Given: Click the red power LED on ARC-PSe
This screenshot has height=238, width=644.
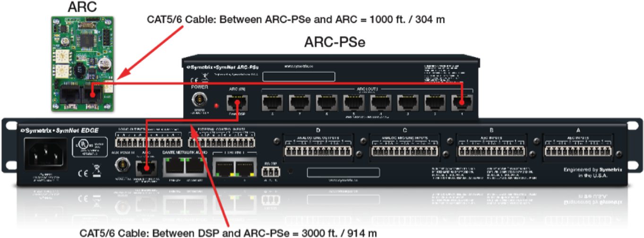Looking at the screenshot, I should point(216,105).
